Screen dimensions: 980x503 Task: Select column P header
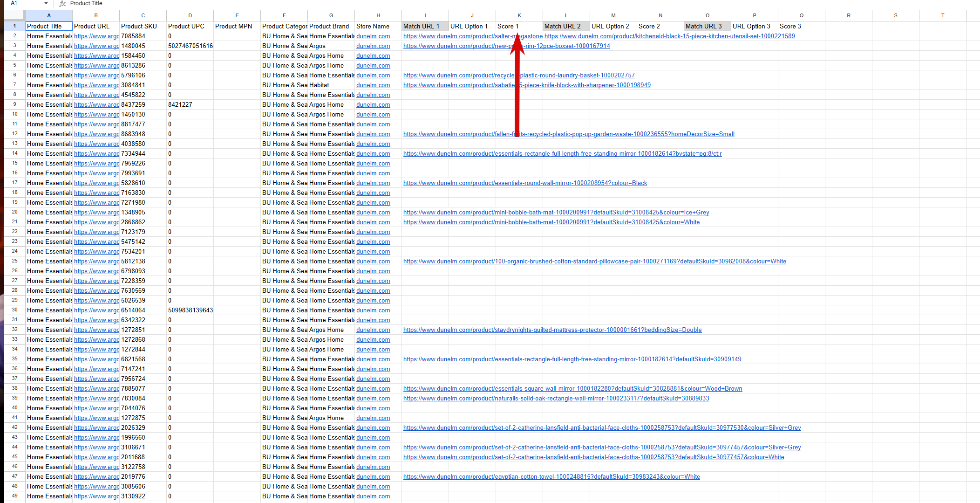click(755, 15)
